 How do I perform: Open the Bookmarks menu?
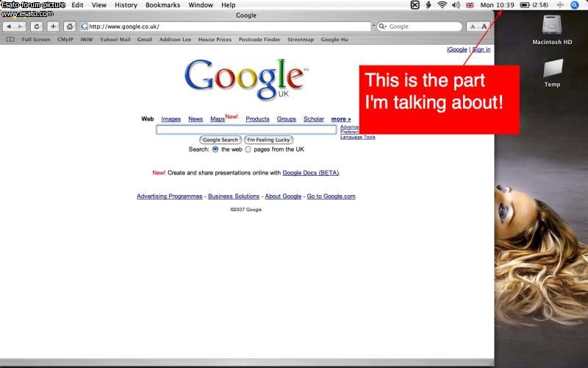pyautogui.click(x=162, y=5)
